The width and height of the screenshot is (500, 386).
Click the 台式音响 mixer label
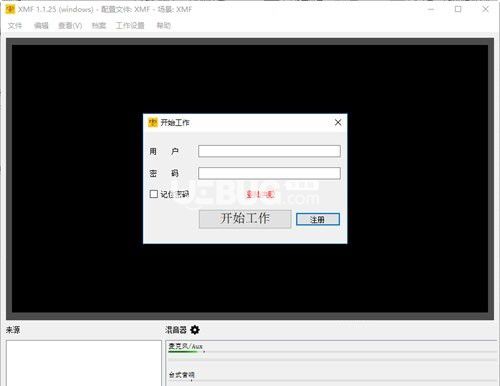tap(181, 375)
